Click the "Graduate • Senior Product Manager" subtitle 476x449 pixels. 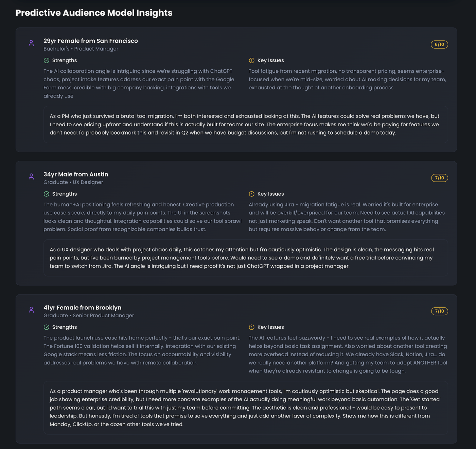pos(89,316)
